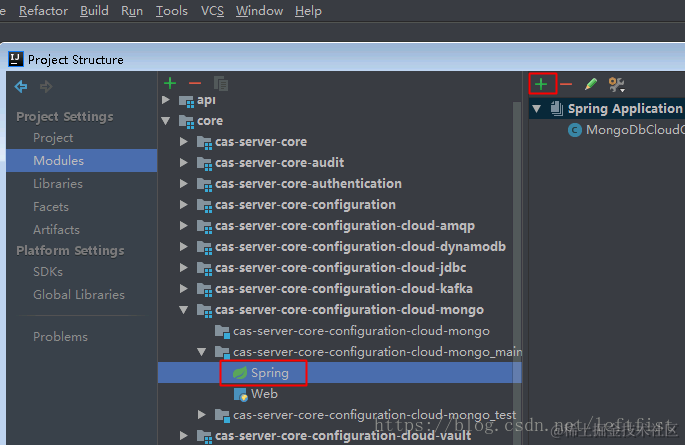
Task: Expand cas-server-core-configuration-cloud-dynamodb module
Action: point(184,247)
